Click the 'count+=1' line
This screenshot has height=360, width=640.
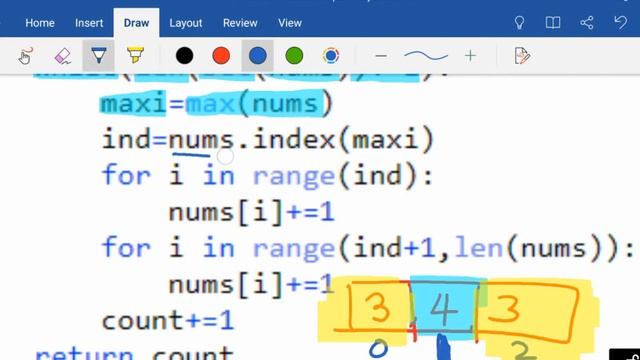pyautogui.click(x=168, y=321)
